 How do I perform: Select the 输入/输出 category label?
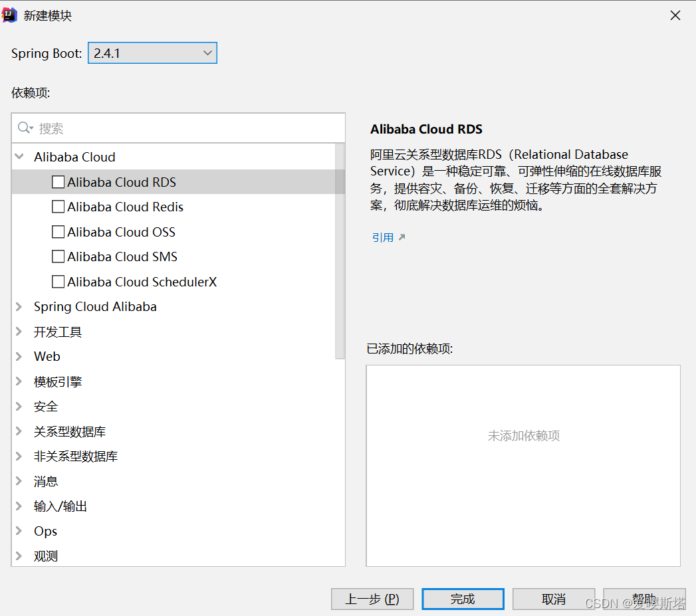click(60, 506)
